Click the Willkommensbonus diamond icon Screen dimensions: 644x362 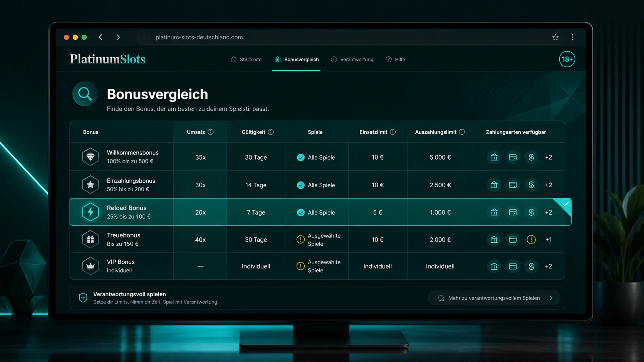pos(91,157)
